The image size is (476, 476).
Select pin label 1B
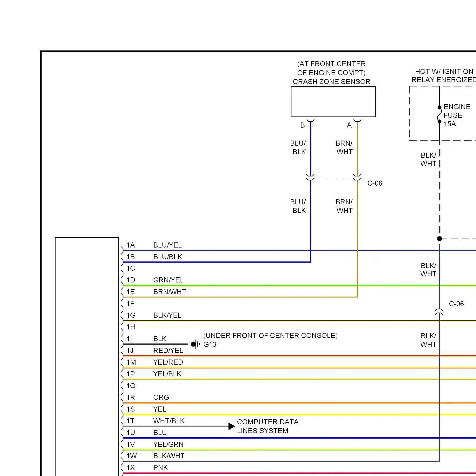(131, 257)
